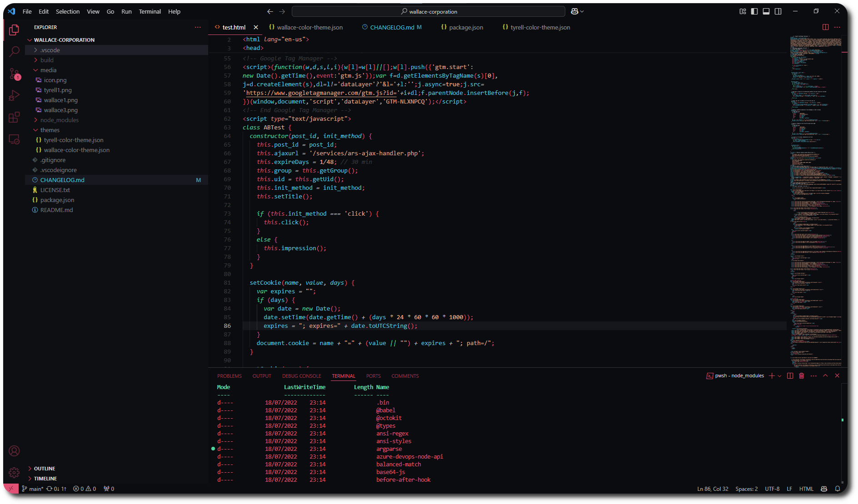Go to line via Ln 86, Col 32
The image size is (858, 504).
coord(713,489)
